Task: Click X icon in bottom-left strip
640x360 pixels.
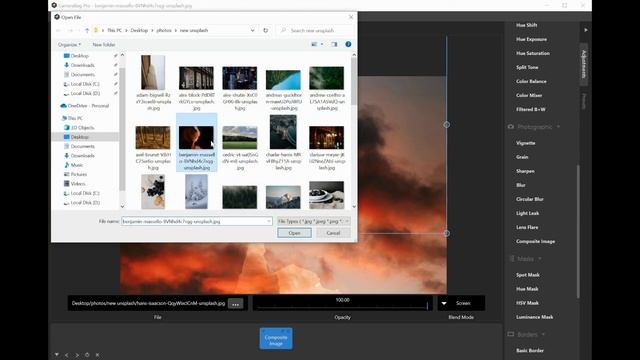Action: tap(97, 355)
